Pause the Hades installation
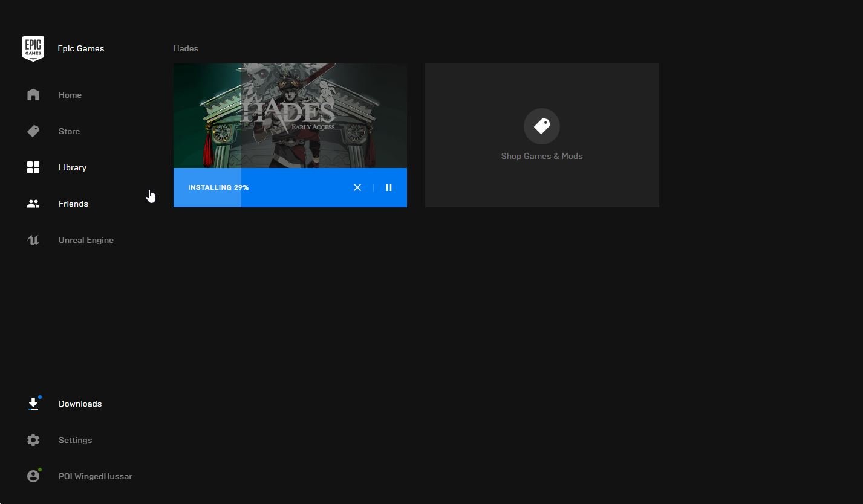This screenshot has height=504, width=863. coord(389,187)
